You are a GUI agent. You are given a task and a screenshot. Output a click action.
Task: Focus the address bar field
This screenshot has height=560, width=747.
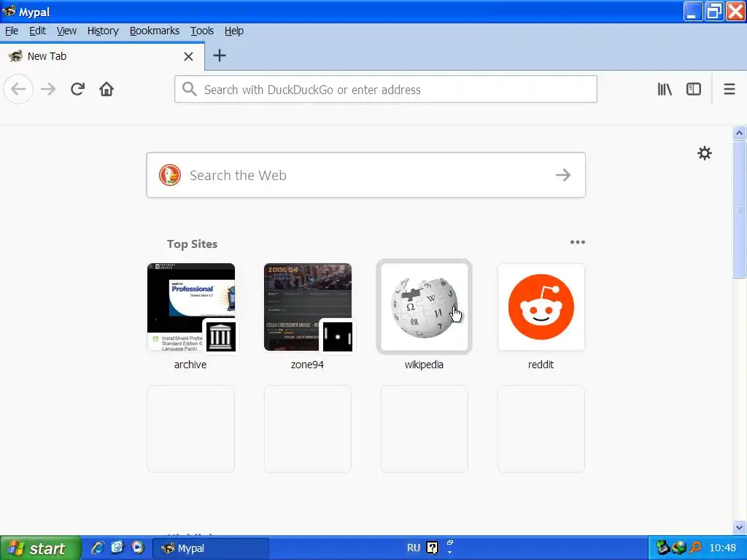386,89
